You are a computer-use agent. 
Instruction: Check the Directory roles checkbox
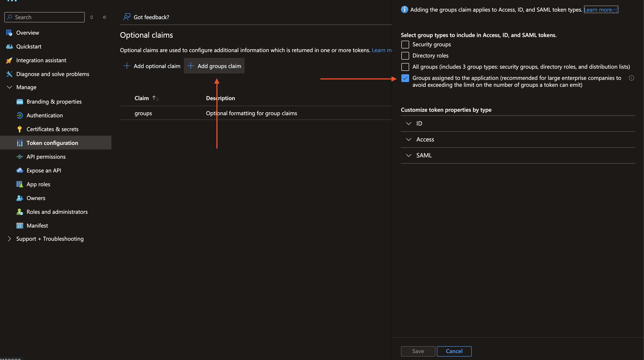click(405, 56)
